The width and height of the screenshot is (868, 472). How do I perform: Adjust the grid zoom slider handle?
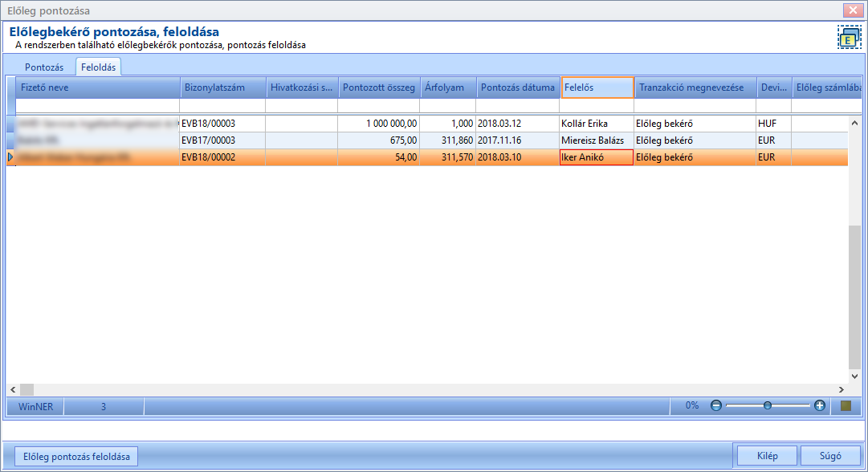pos(768,405)
